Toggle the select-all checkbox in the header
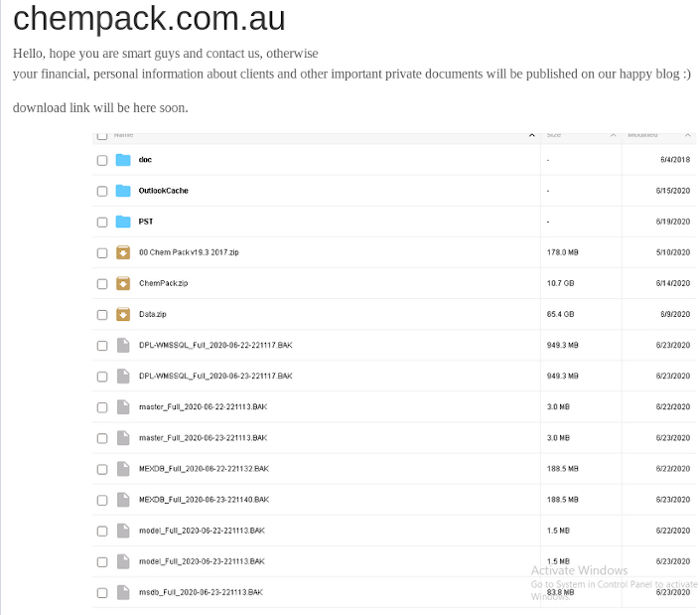 [102, 135]
